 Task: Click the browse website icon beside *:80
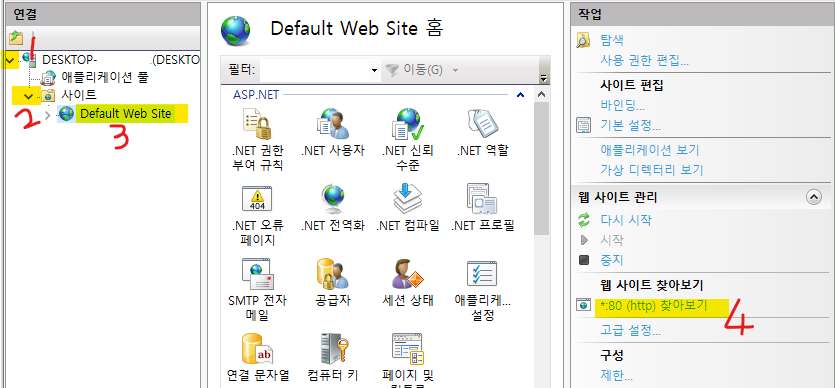click(584, 306)
